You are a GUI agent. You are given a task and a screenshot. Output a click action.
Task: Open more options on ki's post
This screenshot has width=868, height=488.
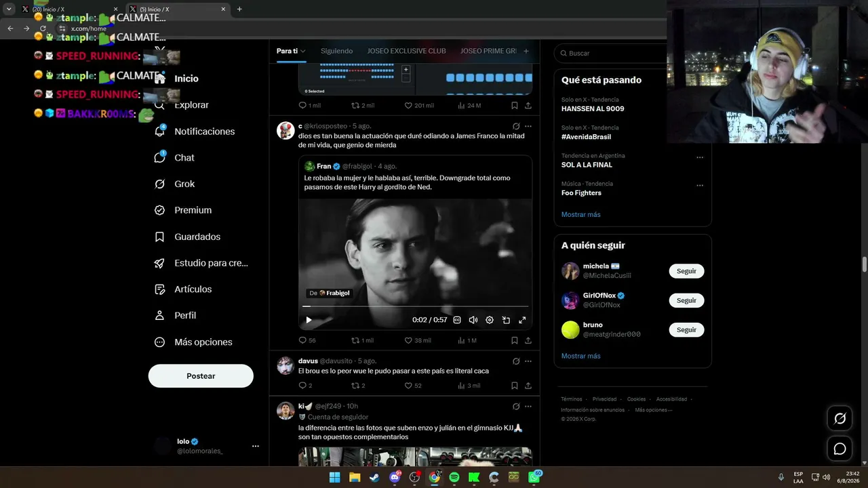(x=528, y=407)
